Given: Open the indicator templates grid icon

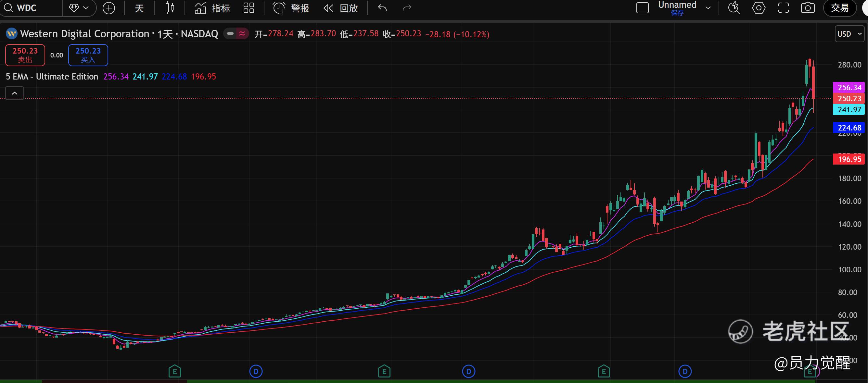Looking at the screenshot, I should click(249, 8).
